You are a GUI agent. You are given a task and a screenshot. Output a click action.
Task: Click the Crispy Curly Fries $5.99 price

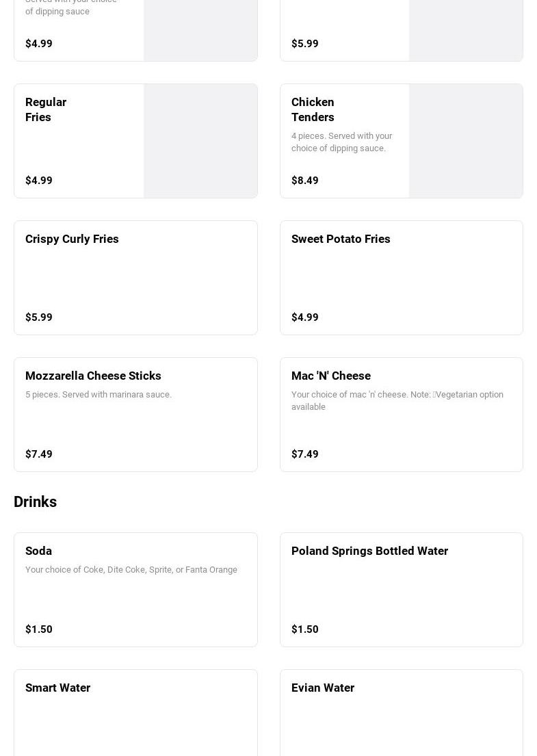(x=39, y=317)
